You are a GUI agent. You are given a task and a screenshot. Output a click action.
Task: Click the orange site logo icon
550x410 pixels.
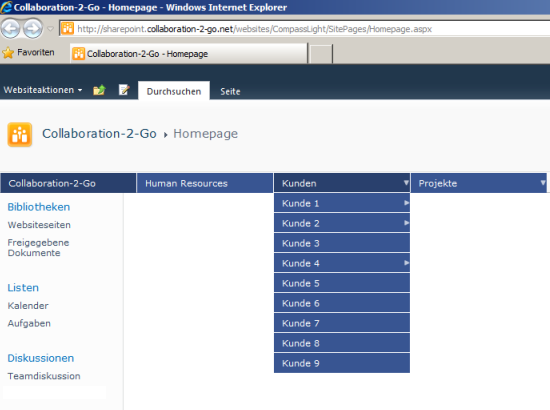tap(20, 134)
